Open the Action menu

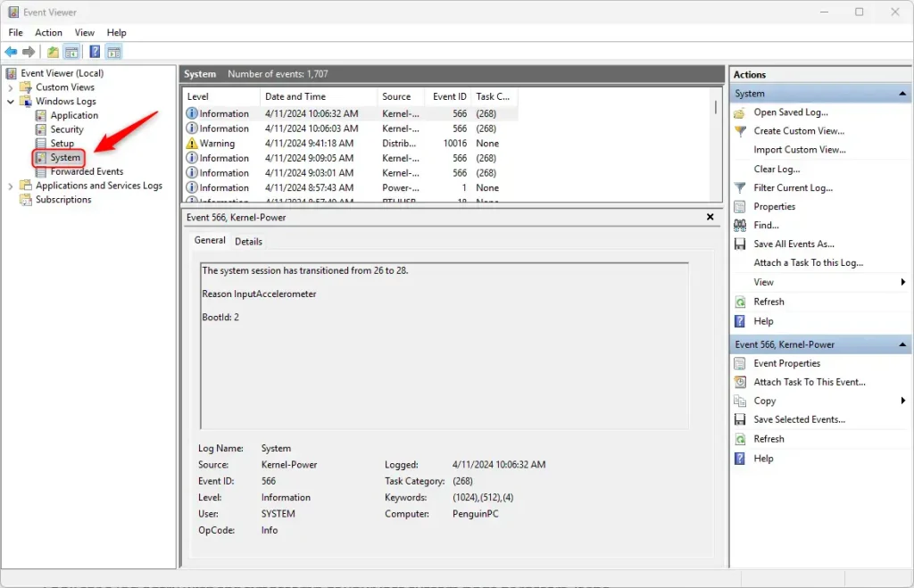tap(48, 33)
